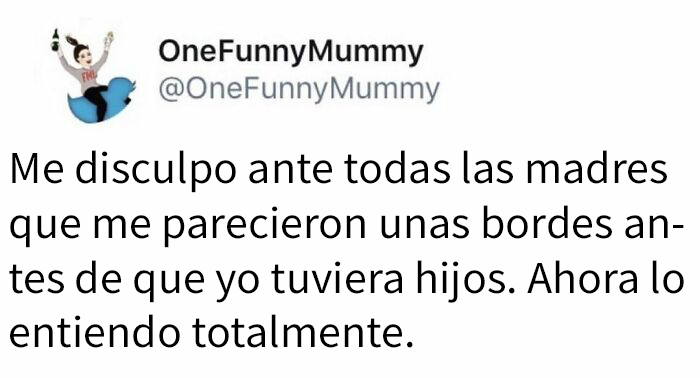Click the word "entiendo" in the tweet
Image resolution: width=700 pixels, height=378 pixels.
tap(95, 332)
